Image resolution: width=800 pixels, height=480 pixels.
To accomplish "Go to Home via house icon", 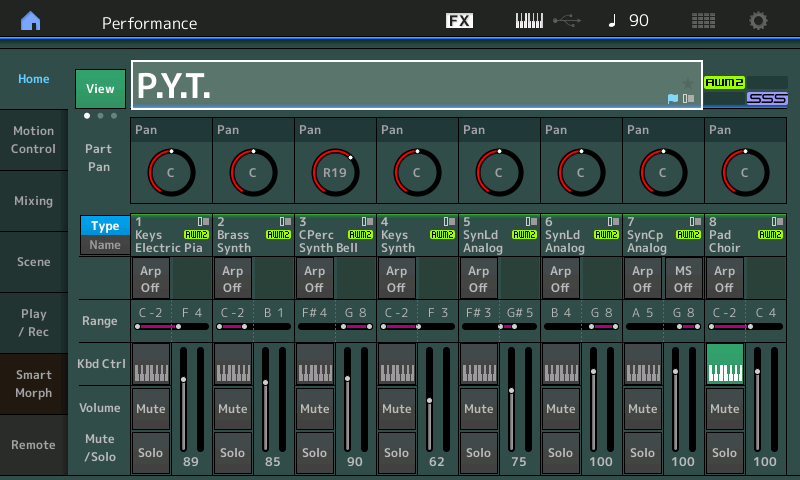I will click(31, 21).
